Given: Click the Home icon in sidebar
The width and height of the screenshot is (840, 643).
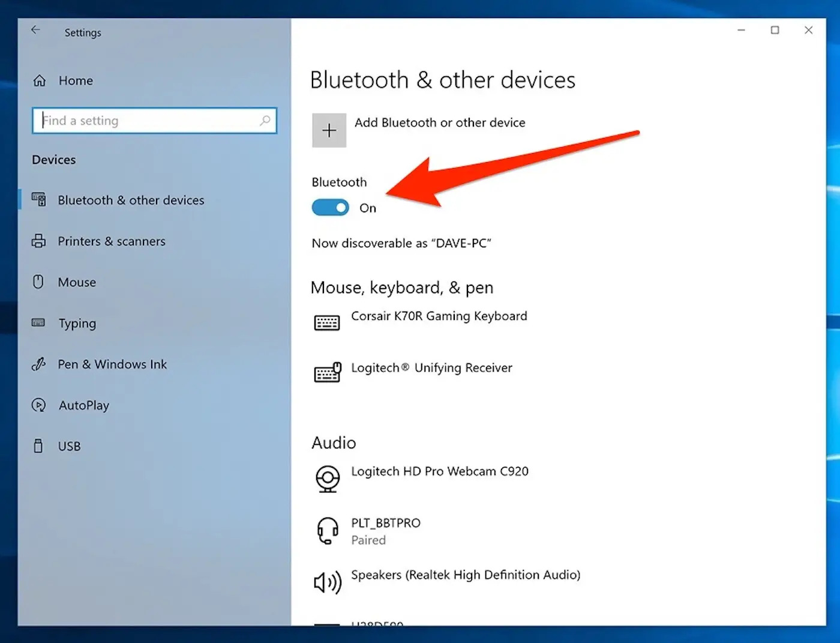Looking at the screenshot, I should (x=40, y=80).
